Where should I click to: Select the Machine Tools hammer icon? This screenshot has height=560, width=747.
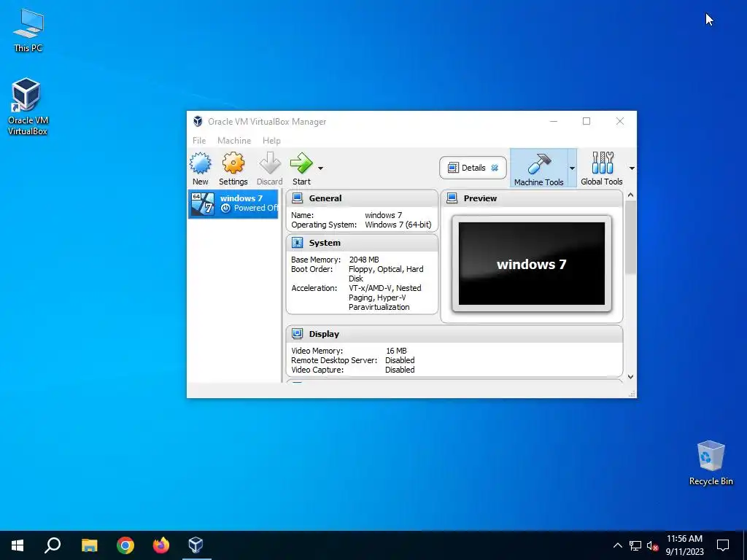539,164
